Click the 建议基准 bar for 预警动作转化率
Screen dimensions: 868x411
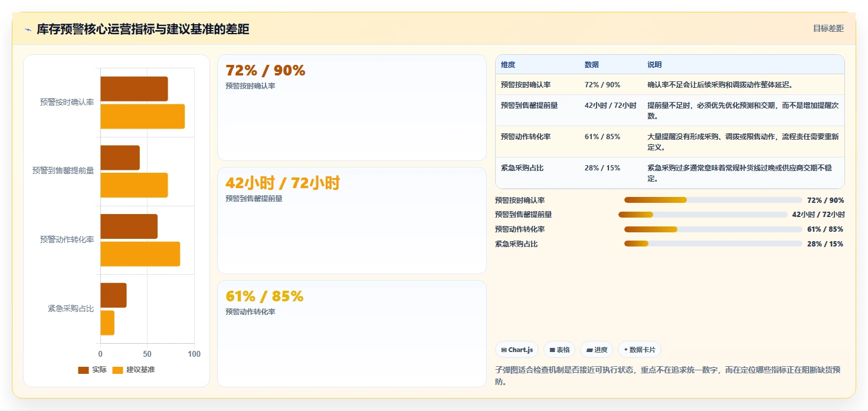(140, 254)
